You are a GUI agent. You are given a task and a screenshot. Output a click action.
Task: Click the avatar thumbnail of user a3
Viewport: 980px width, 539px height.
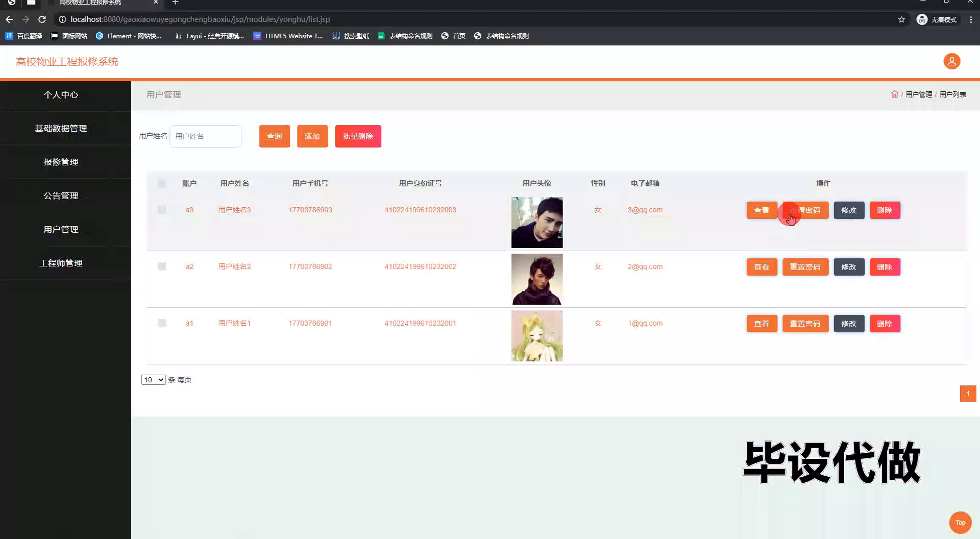point(537,223)
